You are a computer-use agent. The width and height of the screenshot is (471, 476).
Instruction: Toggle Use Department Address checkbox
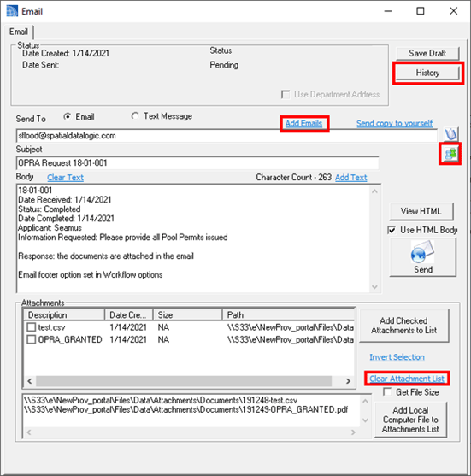pos(286,94)
